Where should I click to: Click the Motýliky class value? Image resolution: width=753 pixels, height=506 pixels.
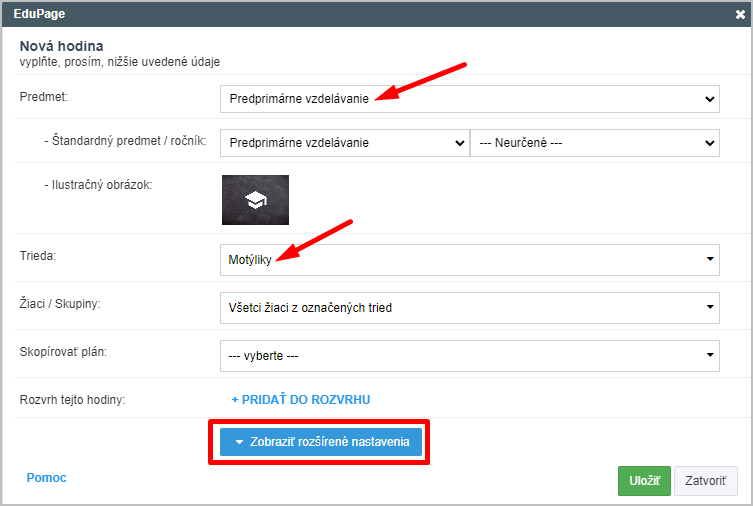250,260
